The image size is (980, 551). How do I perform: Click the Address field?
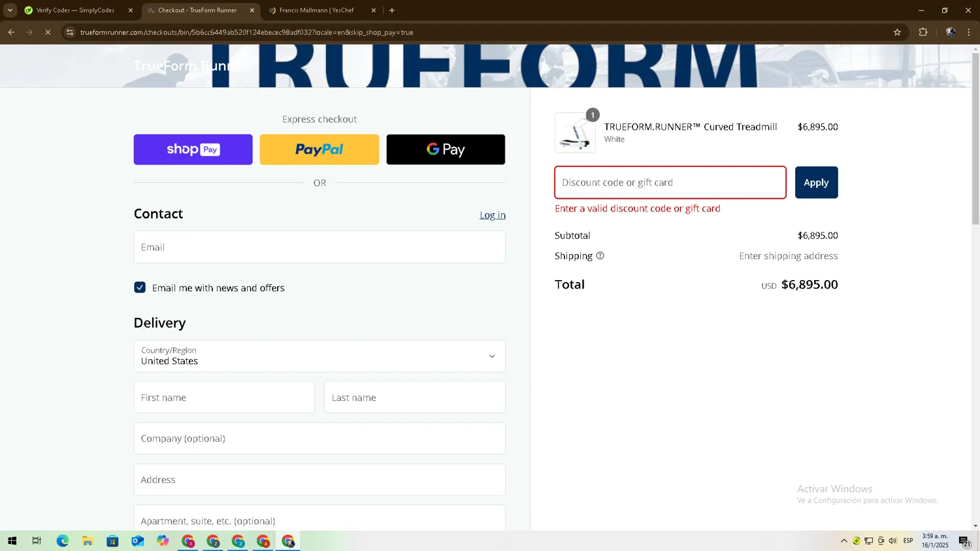coord(319,479)
